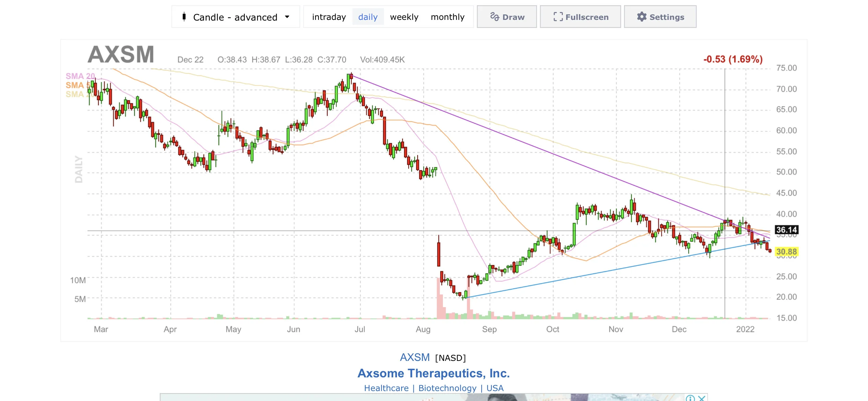868x401 pixels.
Task: Open chart Settings
Action: pos(660,17)
